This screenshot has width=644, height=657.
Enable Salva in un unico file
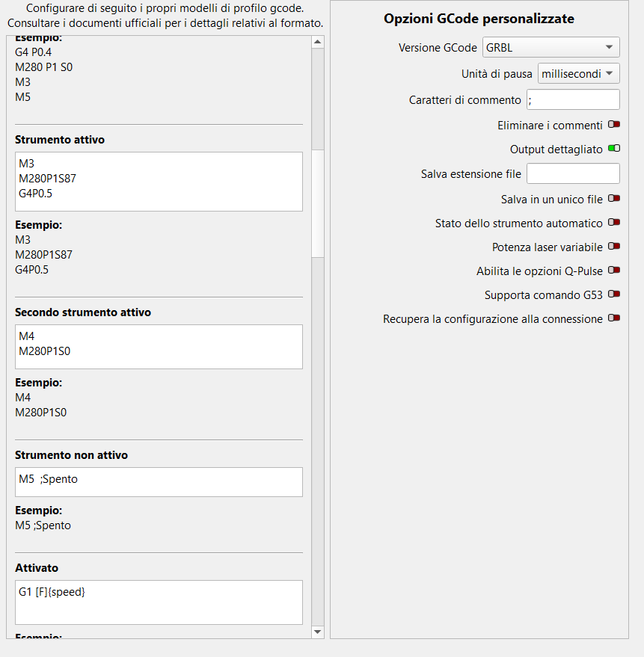[x=614, y=199]
